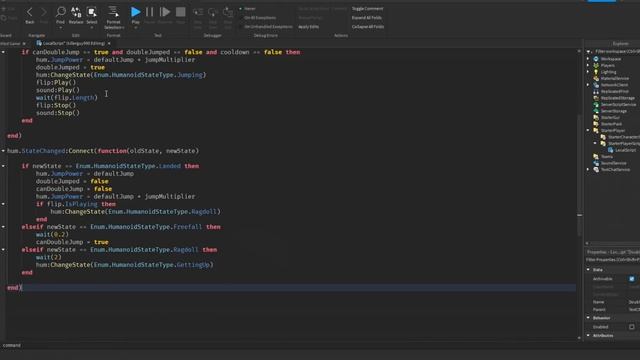Image resolution: width=640 pixels, height=360 pixels.
Task: Click Collapse All Folds
Action: tap(368, 27)
